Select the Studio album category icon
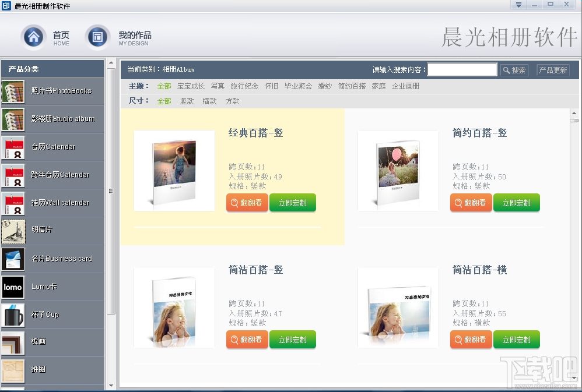This screenshot has height=392, width=582. coord(13,119)
